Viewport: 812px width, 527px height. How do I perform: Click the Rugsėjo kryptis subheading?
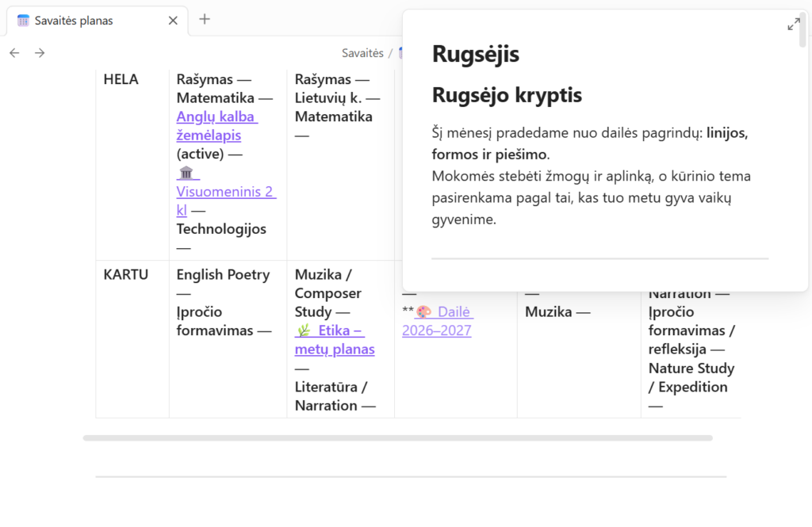point(507,95)
